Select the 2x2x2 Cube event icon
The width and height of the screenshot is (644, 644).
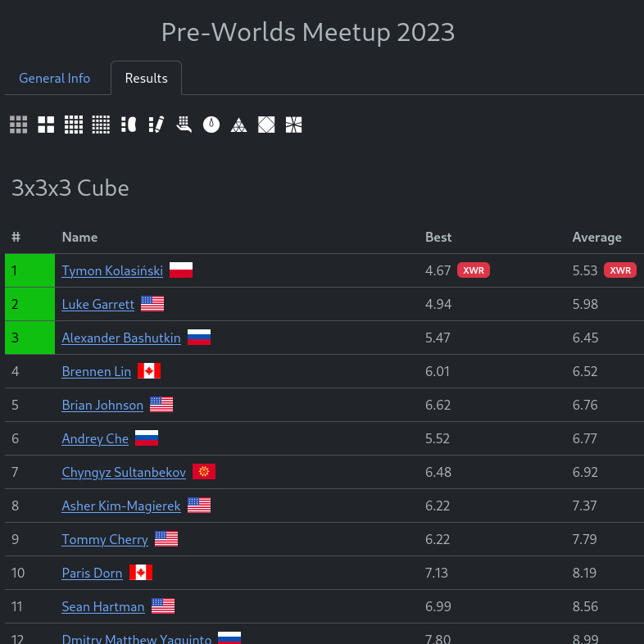point(46,125)
